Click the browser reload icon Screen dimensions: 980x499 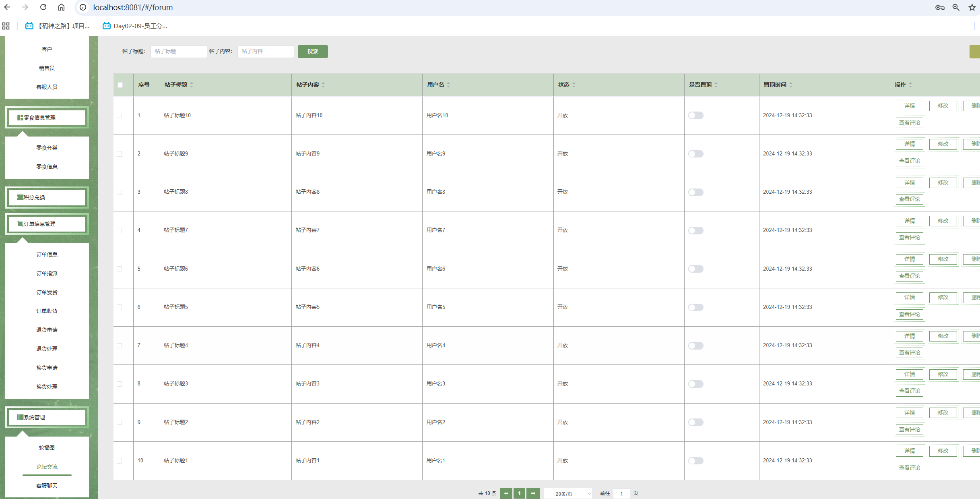43,7
